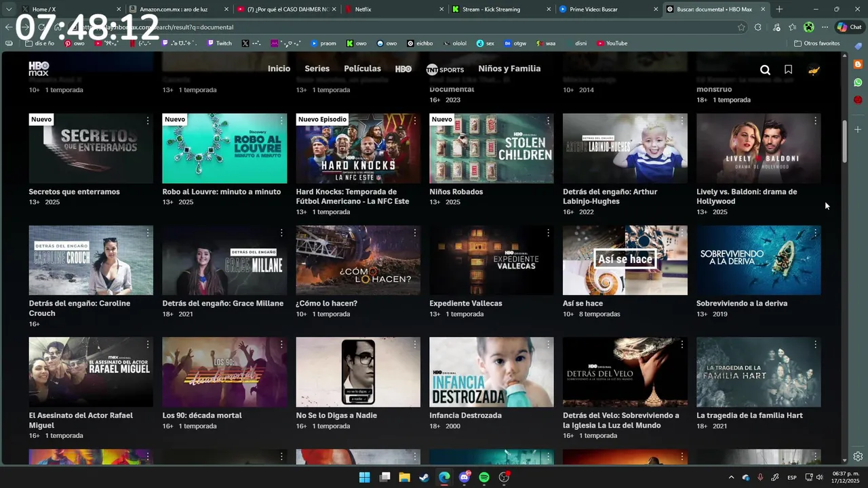The image size is (868, 488).
Task: Click the page vertical scrollbar thumb
Action: (x=844, y=141)
